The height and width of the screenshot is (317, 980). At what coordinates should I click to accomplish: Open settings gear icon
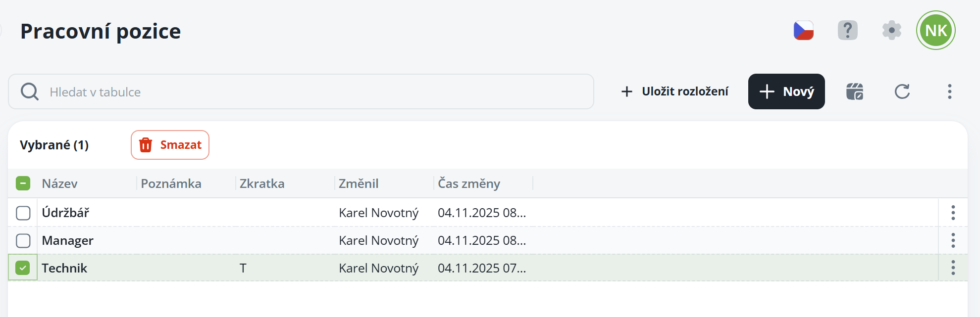tap(891, 31)
